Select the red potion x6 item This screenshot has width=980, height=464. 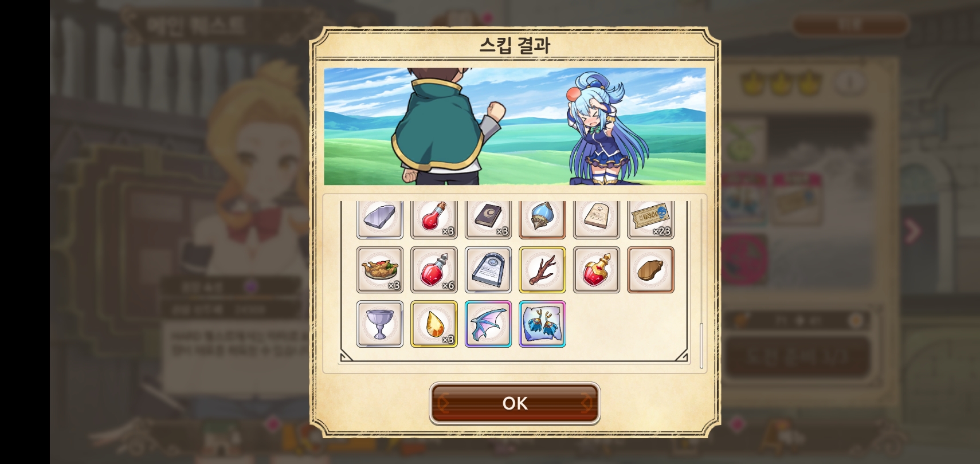[434, 270]
